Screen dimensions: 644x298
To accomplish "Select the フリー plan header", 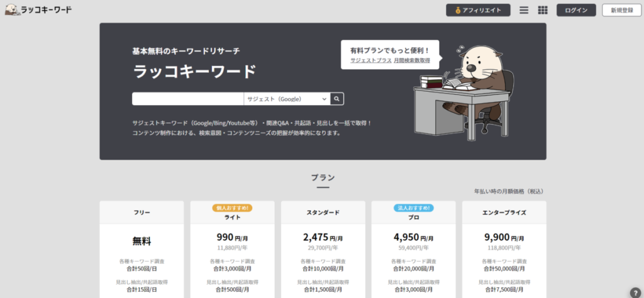I will click(x=142, y=212).
